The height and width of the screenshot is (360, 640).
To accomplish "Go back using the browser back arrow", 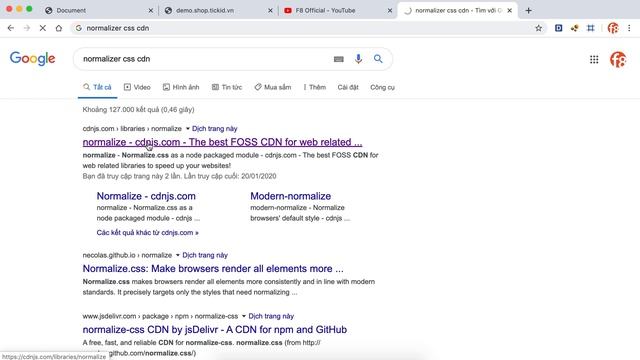I will click(11, 28).
